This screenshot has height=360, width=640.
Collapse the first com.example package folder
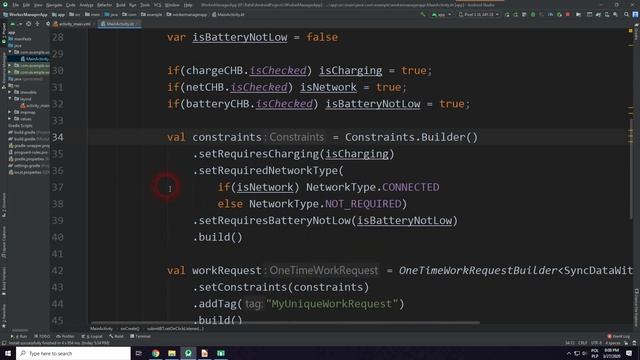click(x=10, y=52)
